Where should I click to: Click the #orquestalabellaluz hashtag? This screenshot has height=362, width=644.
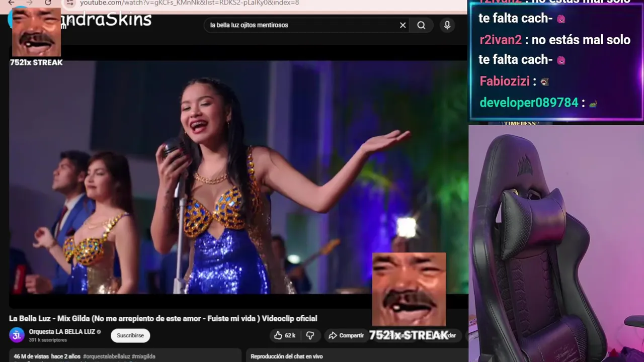106,356
